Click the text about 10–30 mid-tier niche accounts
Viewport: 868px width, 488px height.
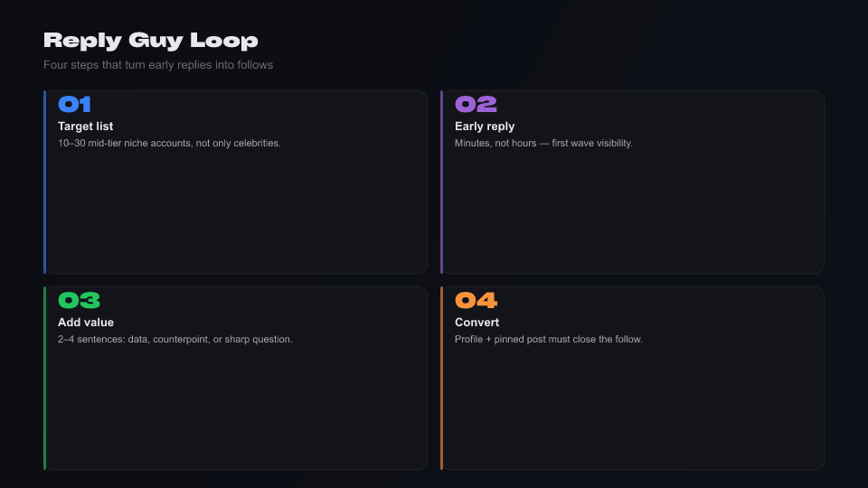(169, 143)
